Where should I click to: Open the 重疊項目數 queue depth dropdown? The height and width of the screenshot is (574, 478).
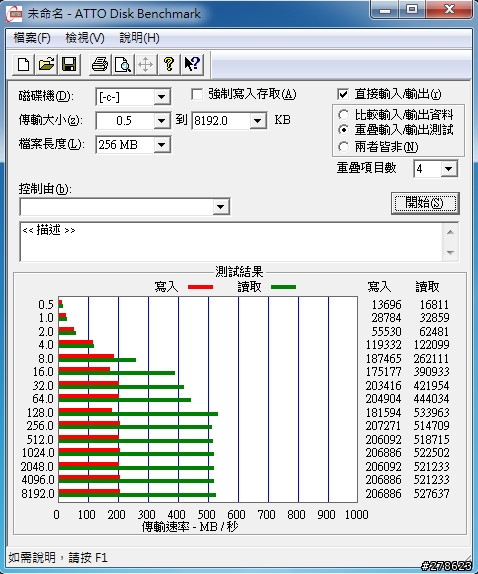coord(449,169)
